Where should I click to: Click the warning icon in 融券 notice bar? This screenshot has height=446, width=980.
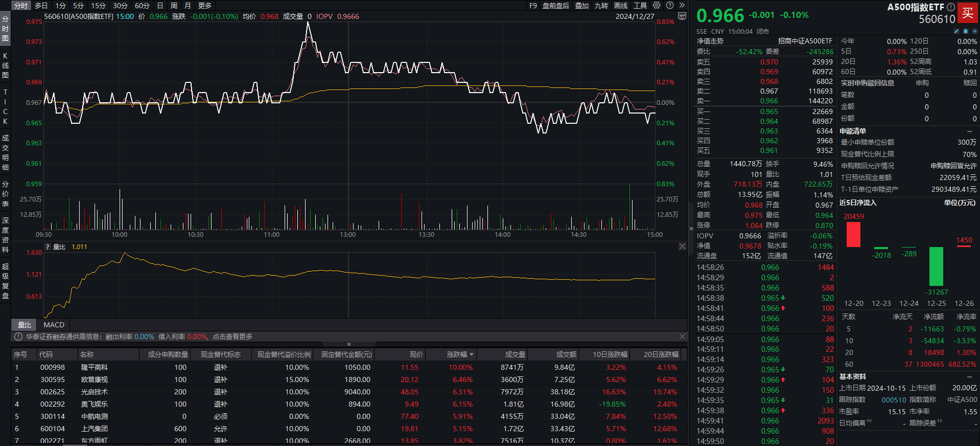(18, 337)
